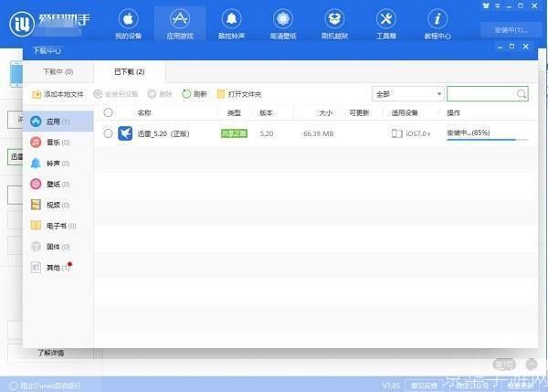Click the Compatible Device (适用设备) column header
Image resolution: width=548 pixels, height=392 pixels.
point(405,112)
